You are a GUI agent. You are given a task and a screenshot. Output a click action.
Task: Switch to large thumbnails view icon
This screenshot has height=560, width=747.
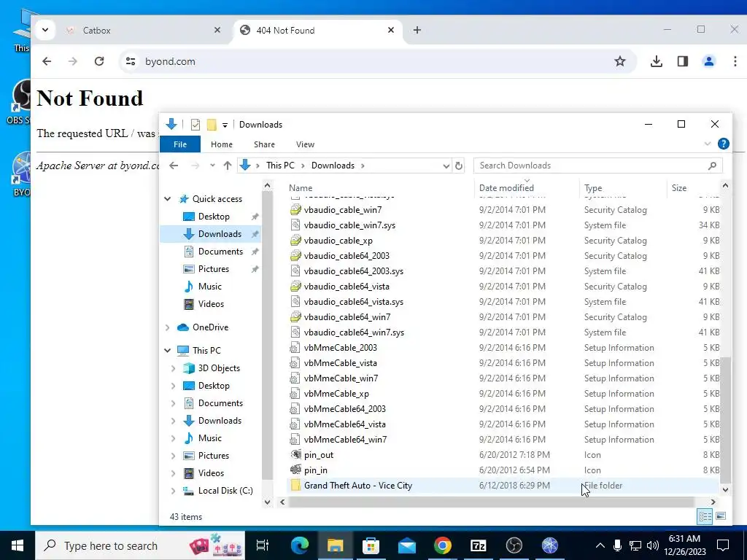click(721, 516)
